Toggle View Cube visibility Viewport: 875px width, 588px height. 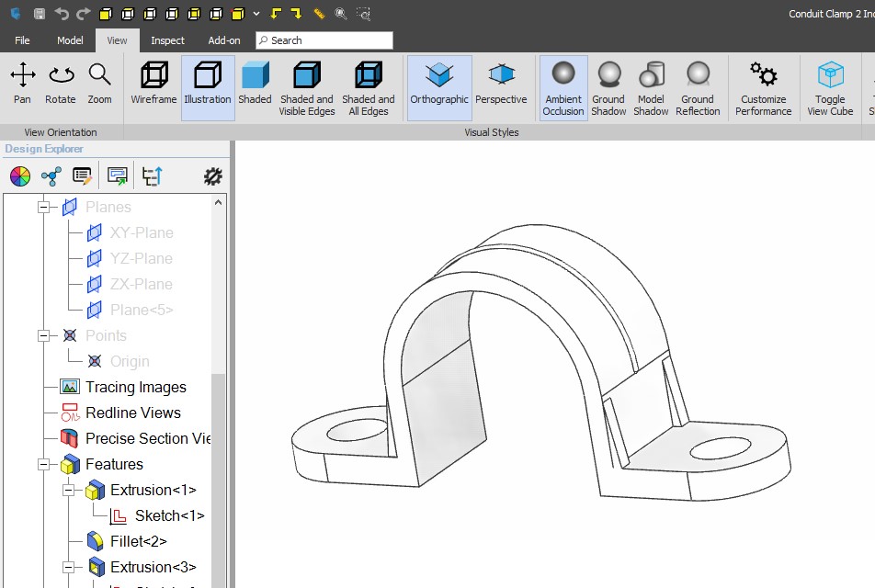click(830, 88)
